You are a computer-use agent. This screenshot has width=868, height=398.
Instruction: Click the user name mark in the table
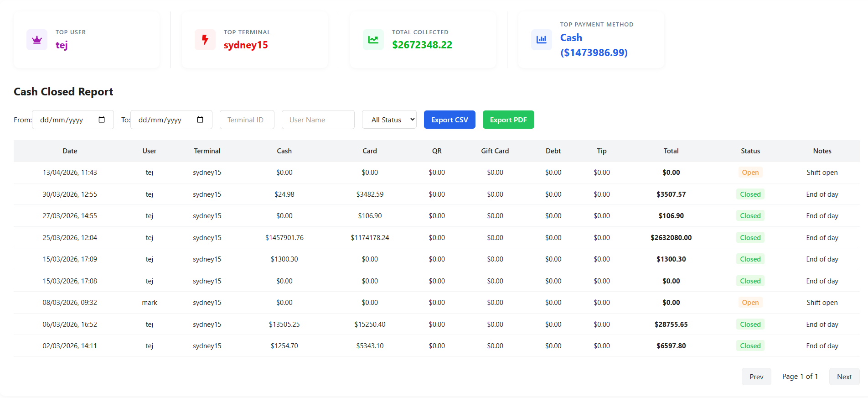150,303
